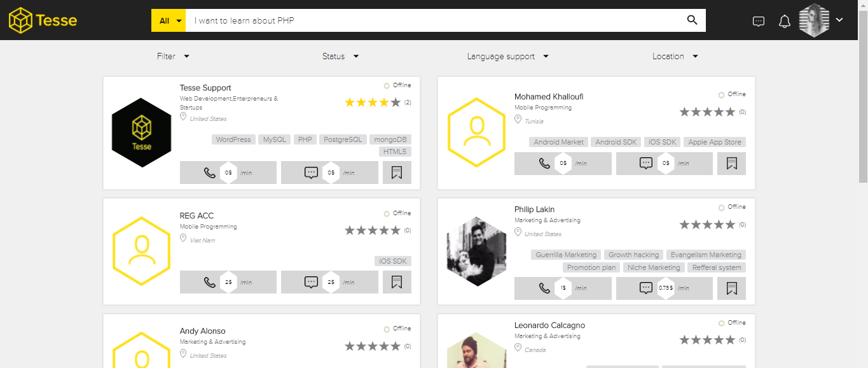Open Andy Alonso profile name
The image size is (868, 368).
point(202,331)
